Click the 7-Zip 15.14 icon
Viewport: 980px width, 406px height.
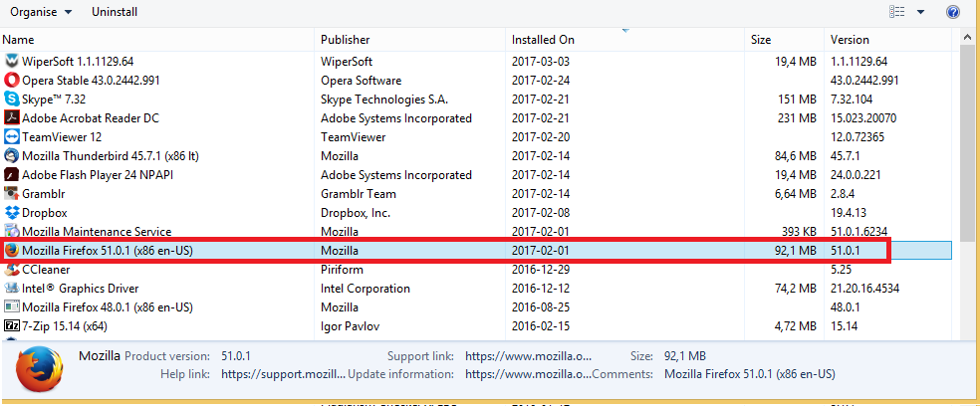point(12,326)
